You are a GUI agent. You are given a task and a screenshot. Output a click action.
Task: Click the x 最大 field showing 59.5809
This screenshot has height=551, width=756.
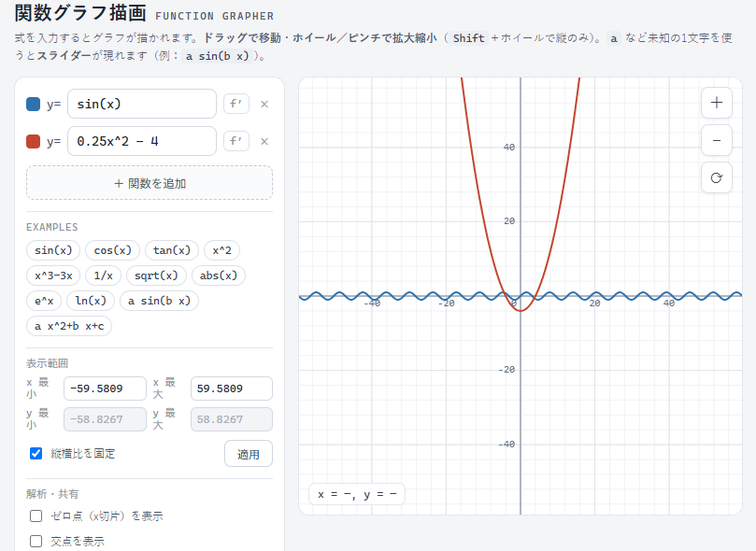[232, 389]
